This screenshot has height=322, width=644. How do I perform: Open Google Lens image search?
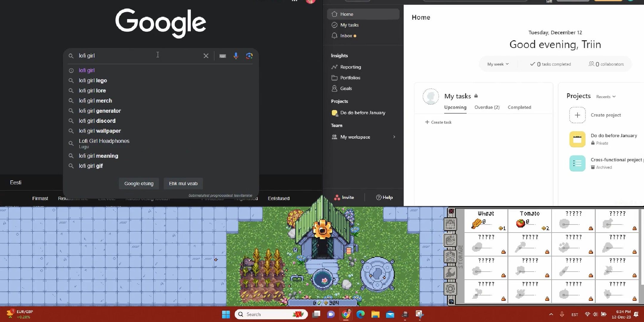click(249, 56)
